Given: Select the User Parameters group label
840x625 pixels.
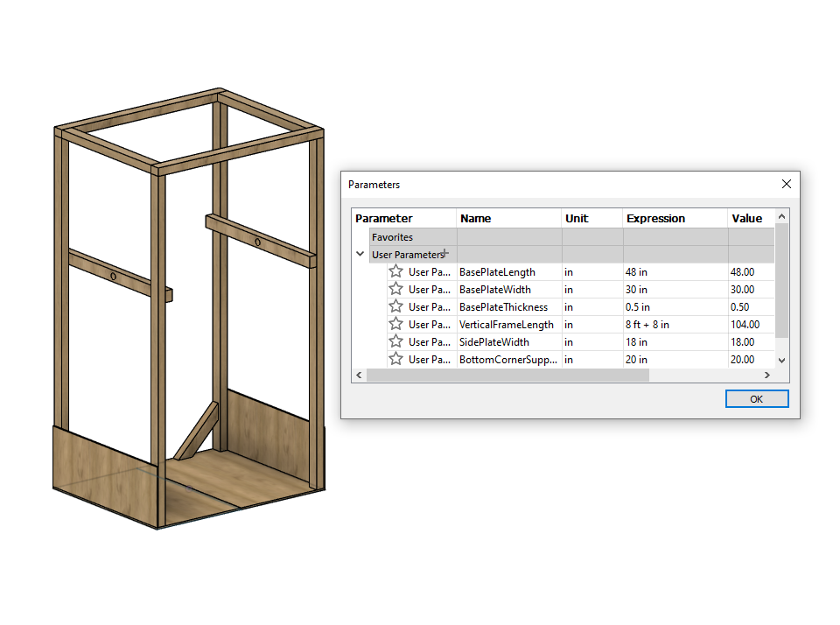Looking at the screenshot, I should (x=408, y=255).
